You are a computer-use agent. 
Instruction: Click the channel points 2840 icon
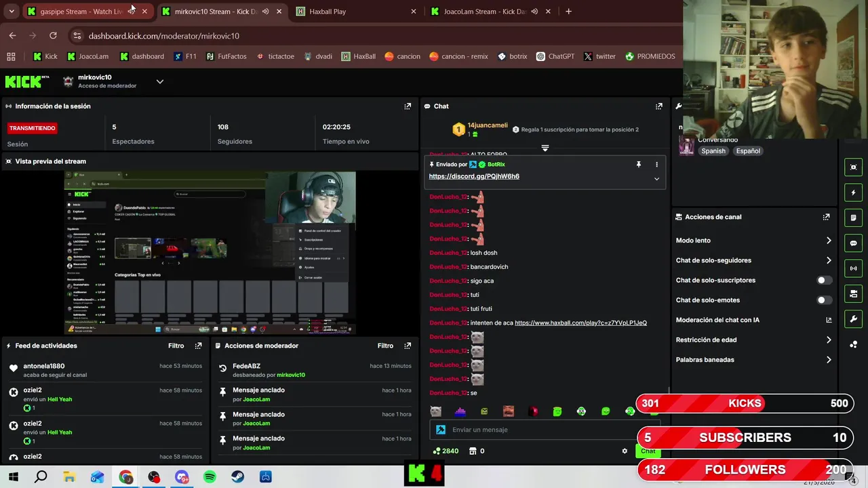coord(436,451)
